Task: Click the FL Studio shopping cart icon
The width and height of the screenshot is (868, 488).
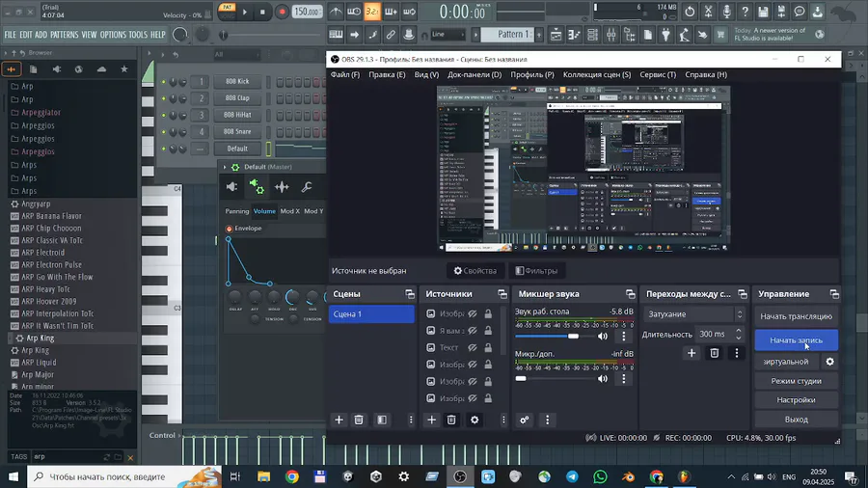Action: pos(720,35)
